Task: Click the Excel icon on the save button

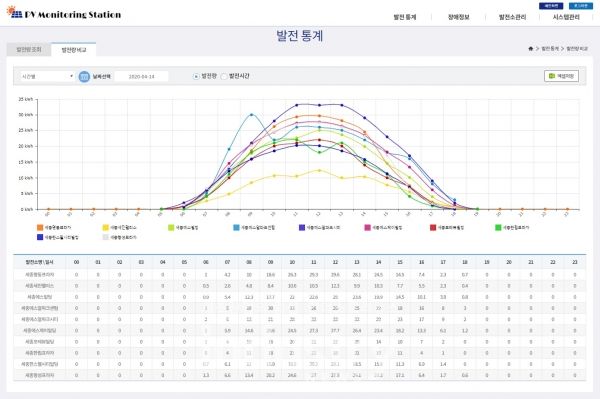Action: tap(552, 76)
